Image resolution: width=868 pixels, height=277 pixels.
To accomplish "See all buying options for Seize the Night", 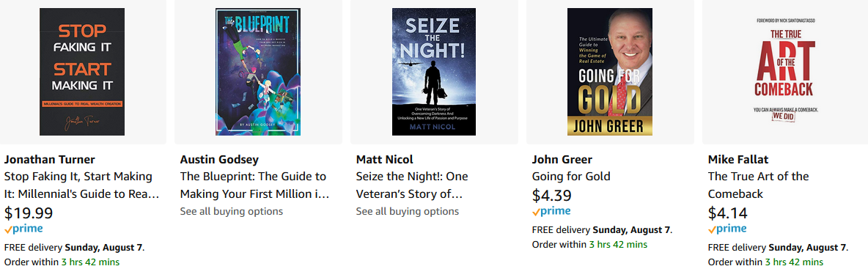I will (408, 211).
